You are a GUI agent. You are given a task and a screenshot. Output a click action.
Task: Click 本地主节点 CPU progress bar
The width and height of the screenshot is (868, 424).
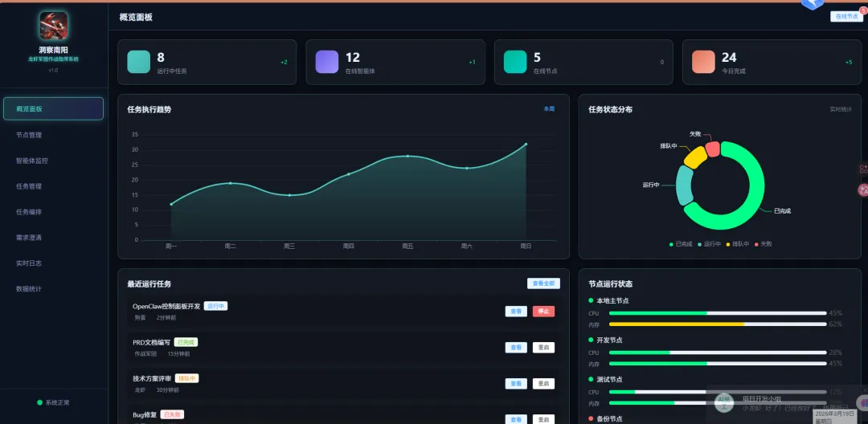[718, 313]
